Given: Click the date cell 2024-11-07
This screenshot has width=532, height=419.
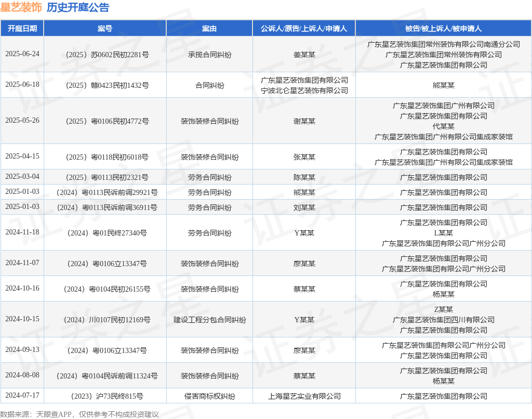Looking at the screenshot, I should coord(22,263).
